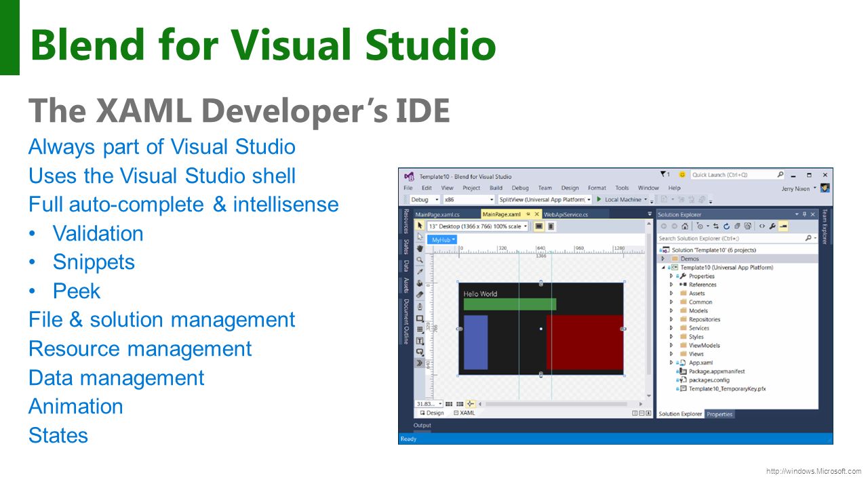
Task: Pin the MainPage.xaml tab
Action: (x=528, y=214)
